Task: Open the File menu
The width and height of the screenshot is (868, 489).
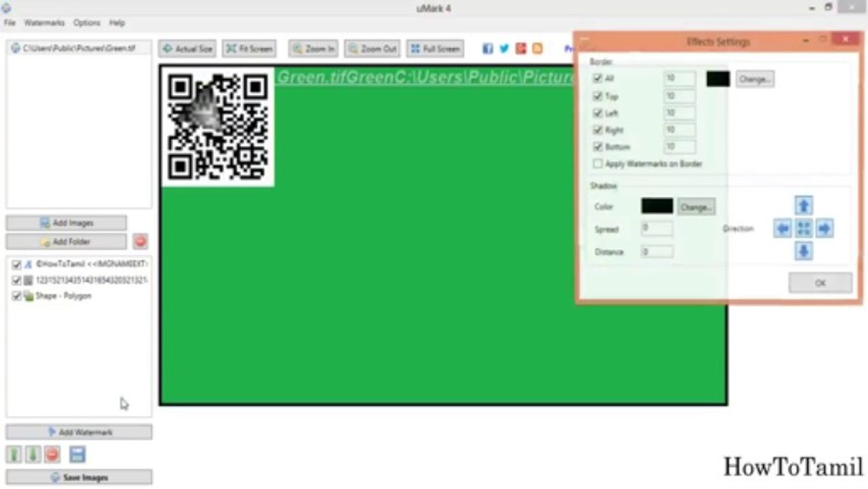Action: pyautogui.click(x=10, y=22)
